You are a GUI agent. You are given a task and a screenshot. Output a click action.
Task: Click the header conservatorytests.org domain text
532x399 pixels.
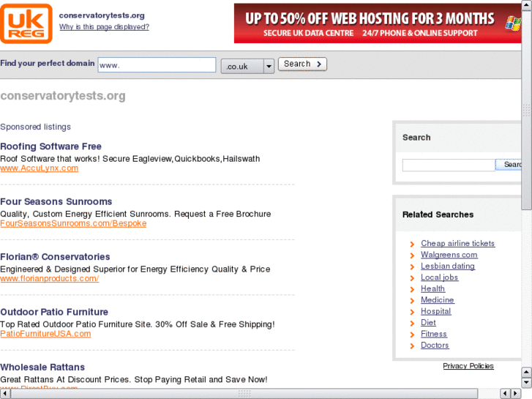102,15
